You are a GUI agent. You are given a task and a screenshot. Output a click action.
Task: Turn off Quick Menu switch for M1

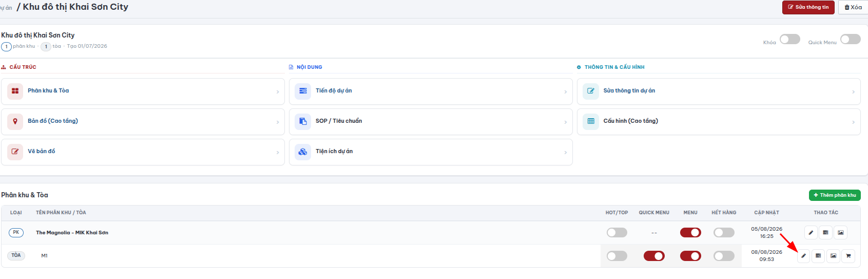point(654,256)
